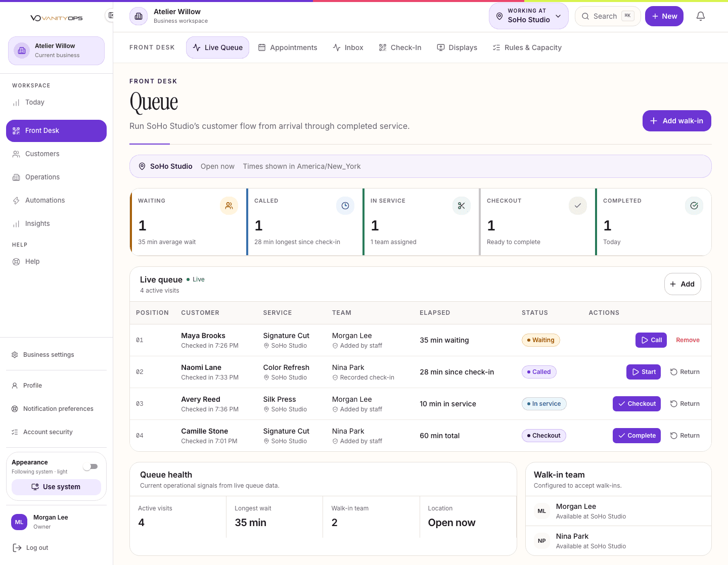Image resolution: width=728 pixels, height=565 pixels.
Task: Expand the Working at SoHo Studio dropdown
Action: click(x=529, y=16)
